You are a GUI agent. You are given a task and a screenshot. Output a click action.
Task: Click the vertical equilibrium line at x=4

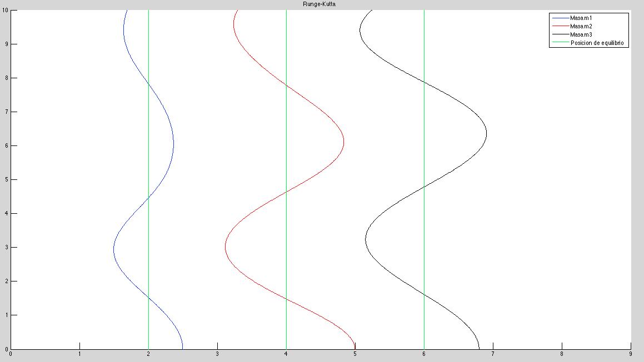[x=286, y=139]
